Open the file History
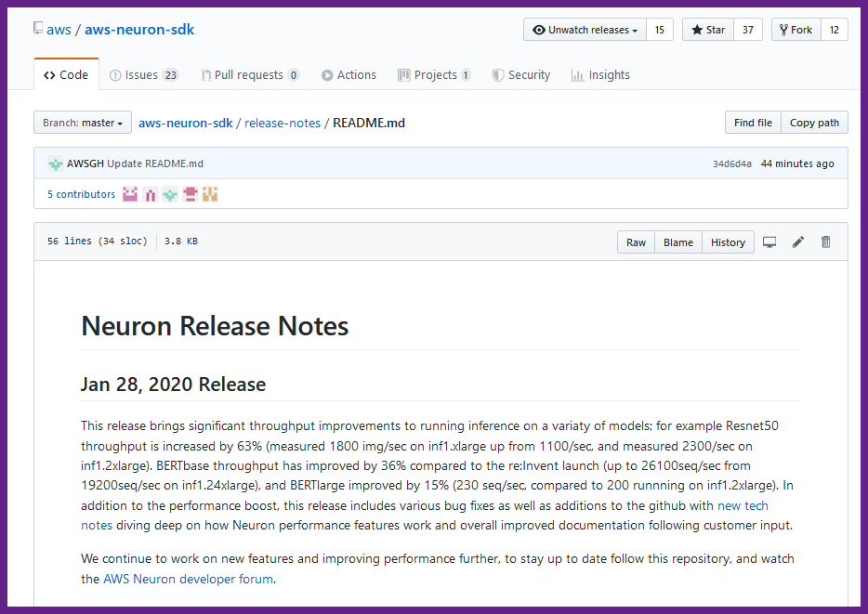868x614 pixels. 728,242
